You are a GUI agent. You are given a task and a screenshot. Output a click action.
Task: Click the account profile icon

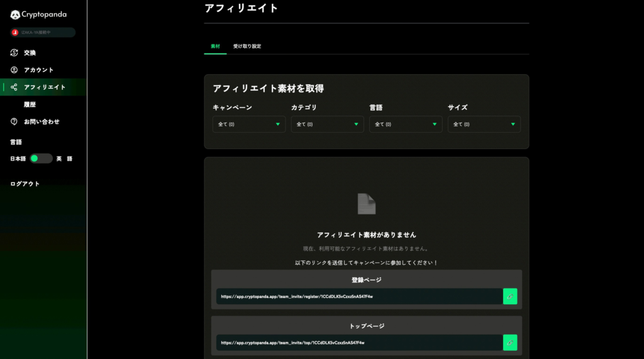[x=14, y=70]
